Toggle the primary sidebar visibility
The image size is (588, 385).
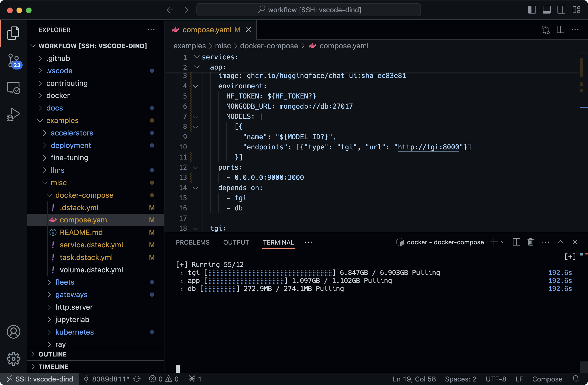click(532, 10)
